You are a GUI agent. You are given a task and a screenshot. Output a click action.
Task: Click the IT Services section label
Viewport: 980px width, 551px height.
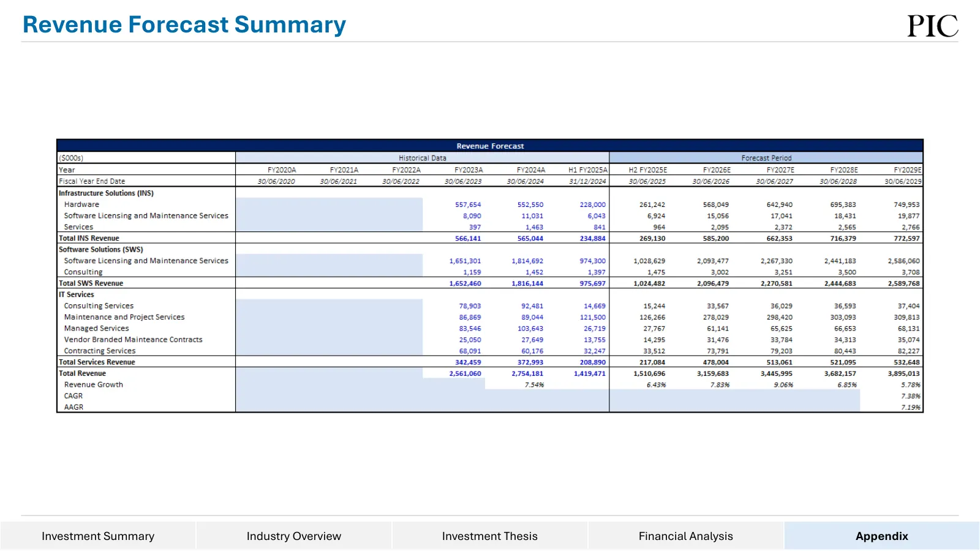click(77, 294)
